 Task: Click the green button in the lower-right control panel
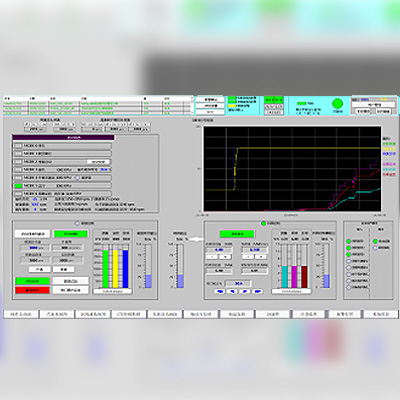237,234
